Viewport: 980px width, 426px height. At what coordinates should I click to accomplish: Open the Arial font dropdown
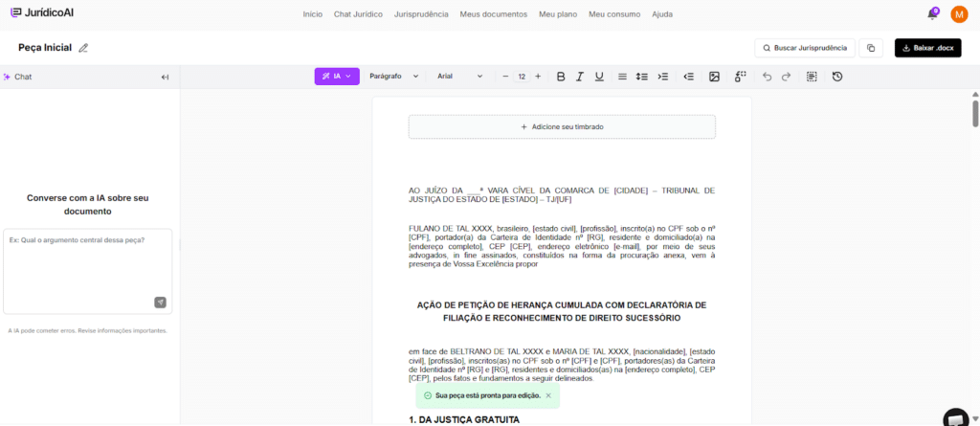point(460,77)
